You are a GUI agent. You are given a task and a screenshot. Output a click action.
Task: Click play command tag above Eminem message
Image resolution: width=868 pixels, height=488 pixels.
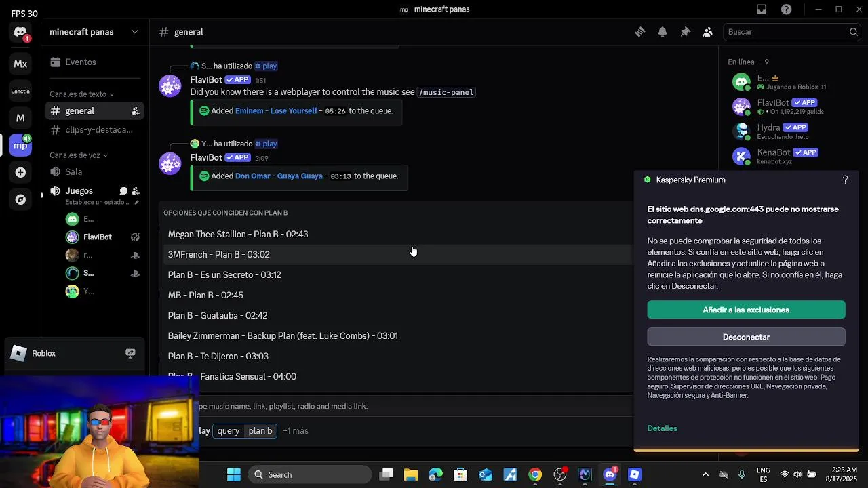266,66
